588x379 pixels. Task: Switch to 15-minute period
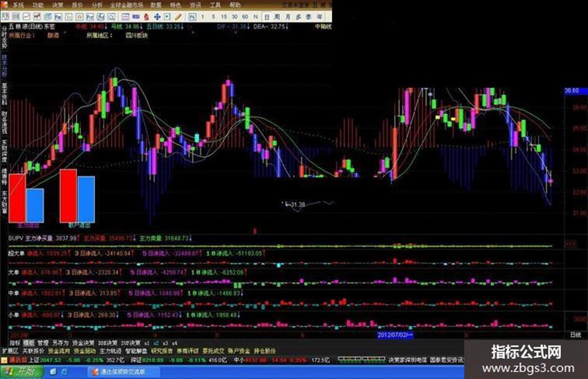coord(224,17)
